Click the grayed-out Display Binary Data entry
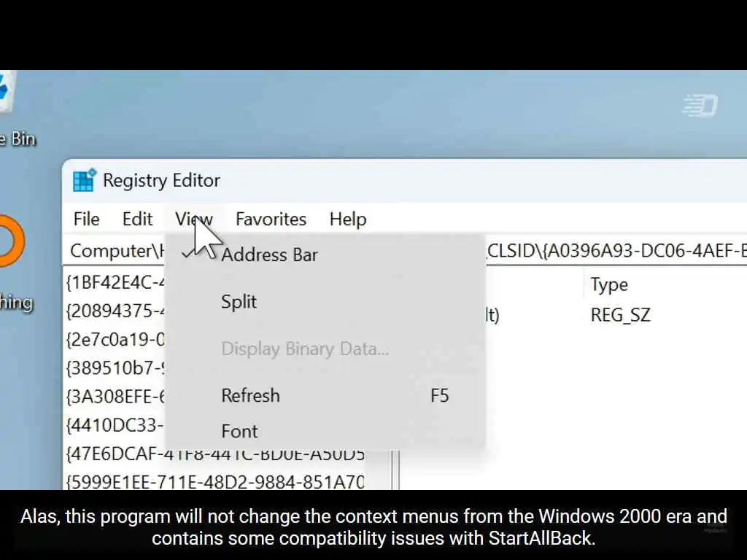The image size is (747, 560). [325, 349]
